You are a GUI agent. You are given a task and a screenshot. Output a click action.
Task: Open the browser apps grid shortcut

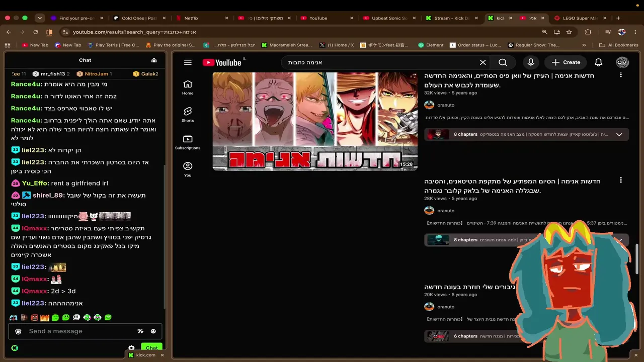click(x=8, y=45)
